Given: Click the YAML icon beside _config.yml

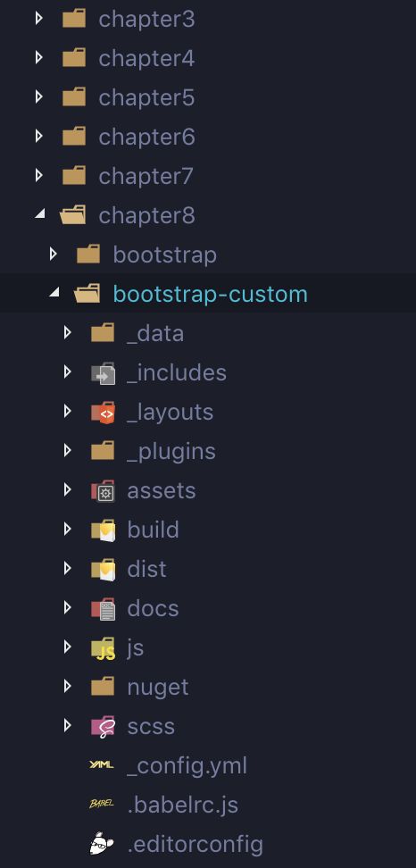Looking at the screenshot, I should point(102,765).
